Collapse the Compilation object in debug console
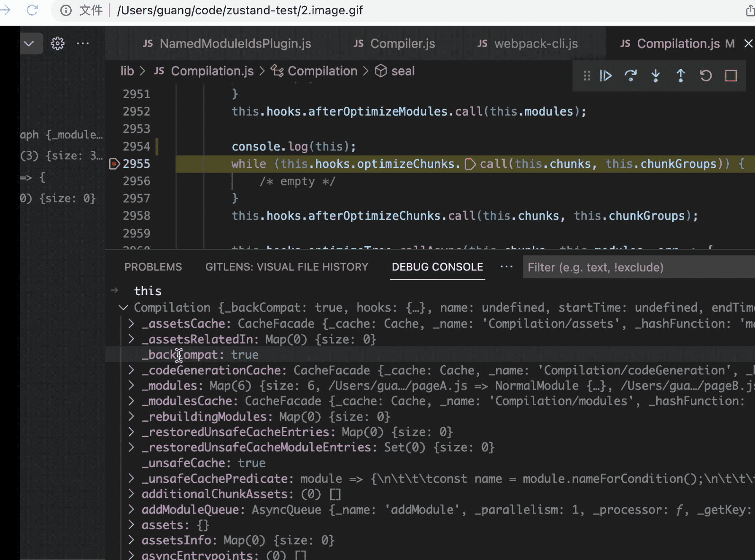The width and height of the screenshot is (755, 560). tap(123, 307)
